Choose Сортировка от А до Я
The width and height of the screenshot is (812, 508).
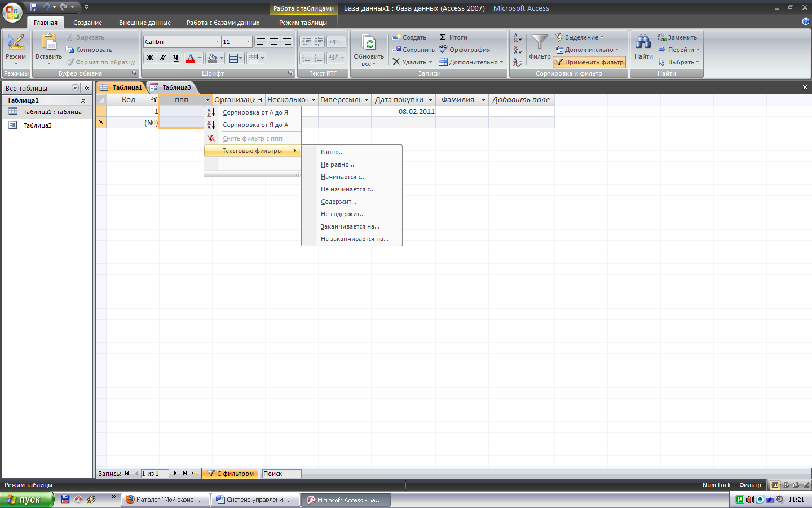[x=253, y=112]
